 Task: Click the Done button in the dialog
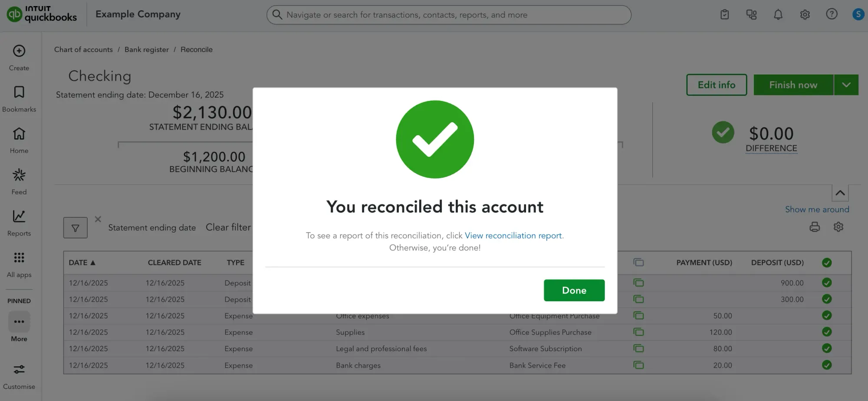click(574, 290)
